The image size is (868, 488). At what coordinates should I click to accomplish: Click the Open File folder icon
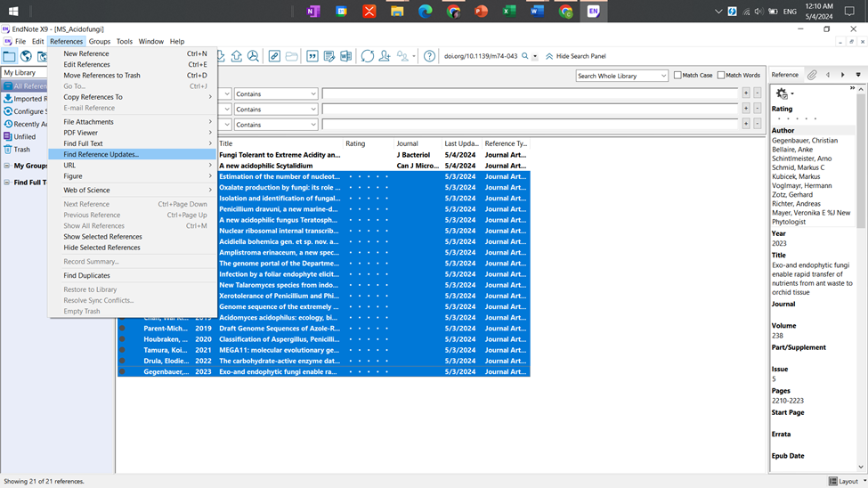point(291,56)
